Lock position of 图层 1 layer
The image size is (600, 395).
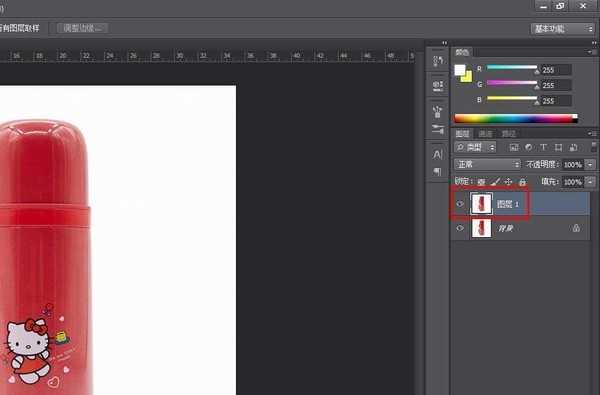508,182
